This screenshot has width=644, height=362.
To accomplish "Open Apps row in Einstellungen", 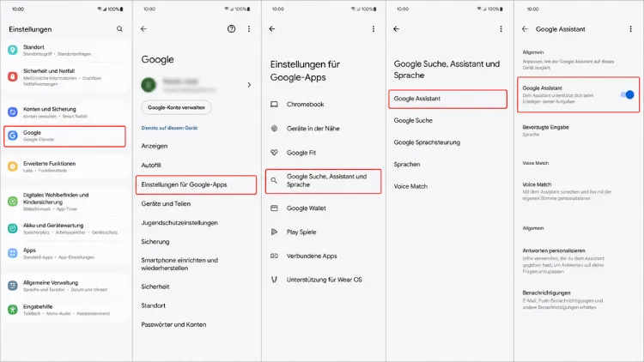I will (66, 253).
